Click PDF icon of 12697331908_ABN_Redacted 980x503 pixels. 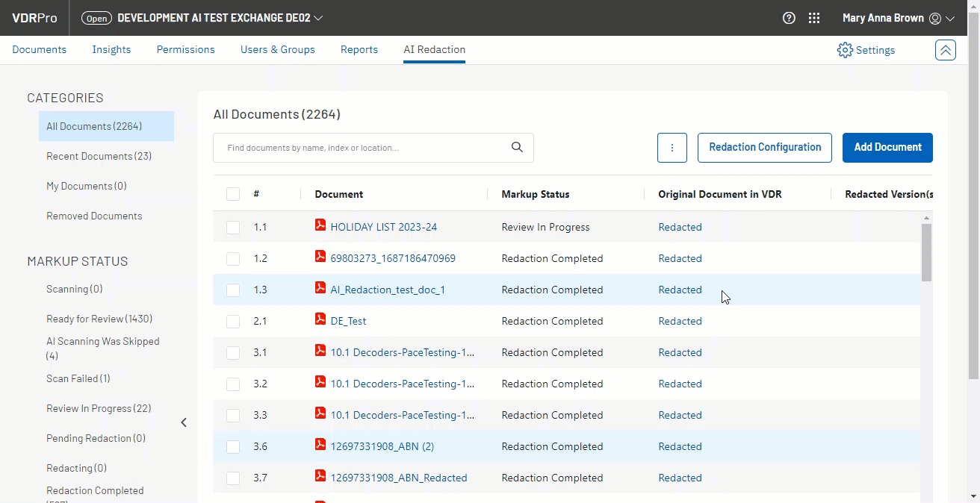[x=320, y=476]
